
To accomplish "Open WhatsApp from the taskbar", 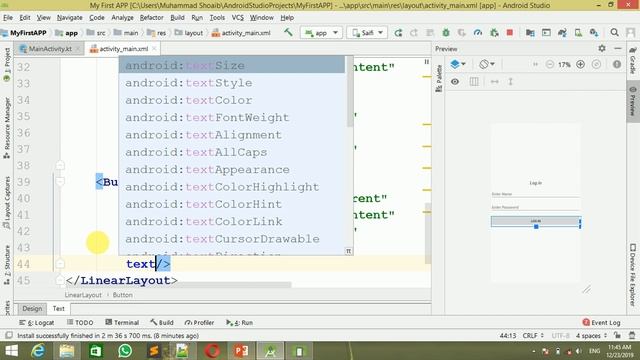I will click(x=125, y=351).
